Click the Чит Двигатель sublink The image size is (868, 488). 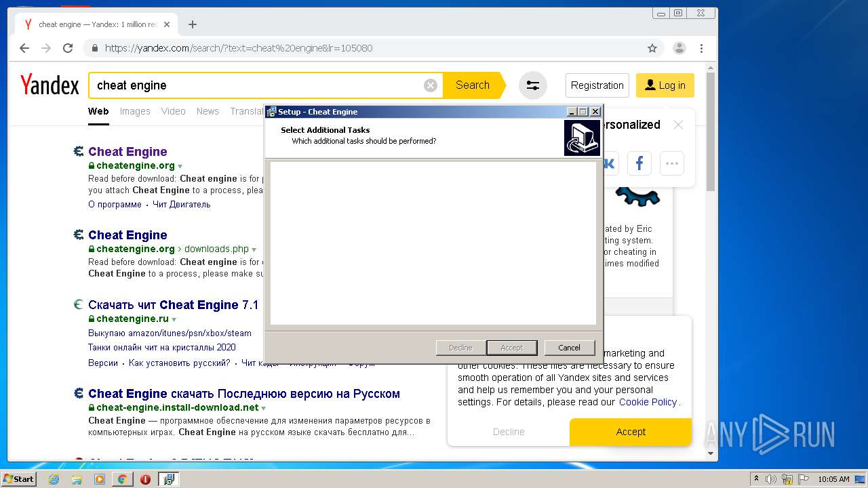(181, 205)
